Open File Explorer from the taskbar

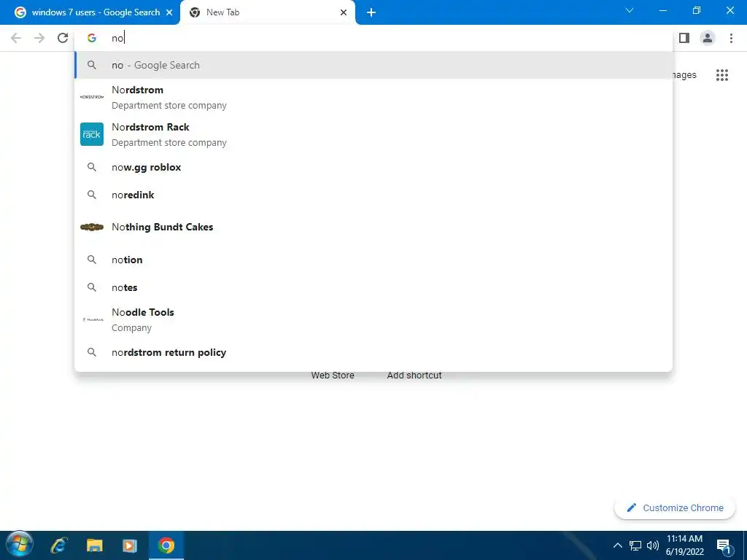(x=94, y=545)
